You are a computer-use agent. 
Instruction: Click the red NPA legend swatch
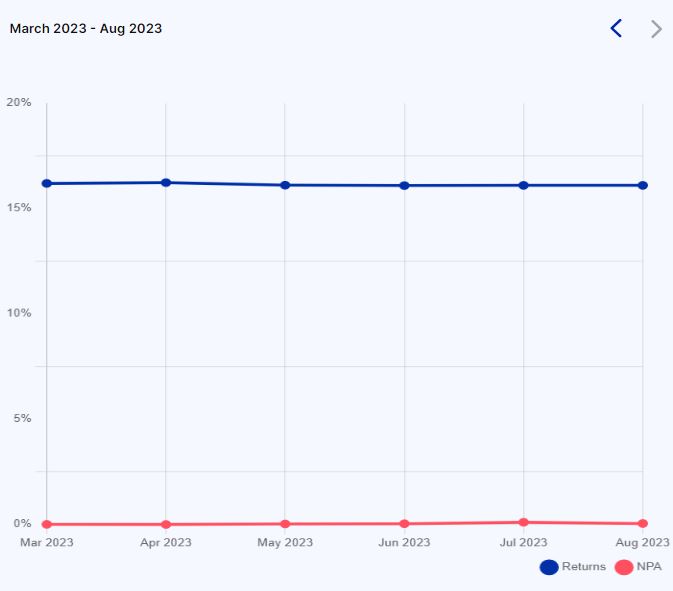pyautogui.click(x=624, y=567)
